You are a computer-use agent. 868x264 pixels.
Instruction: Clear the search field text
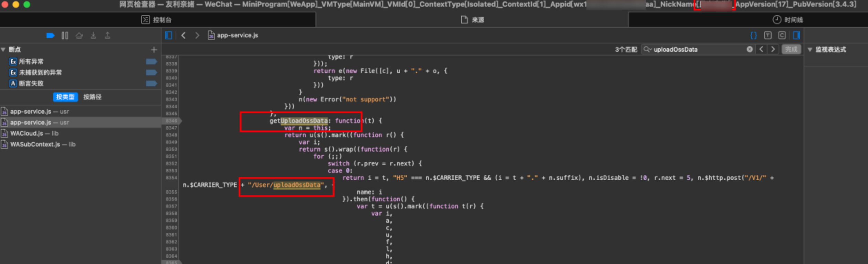750,50
